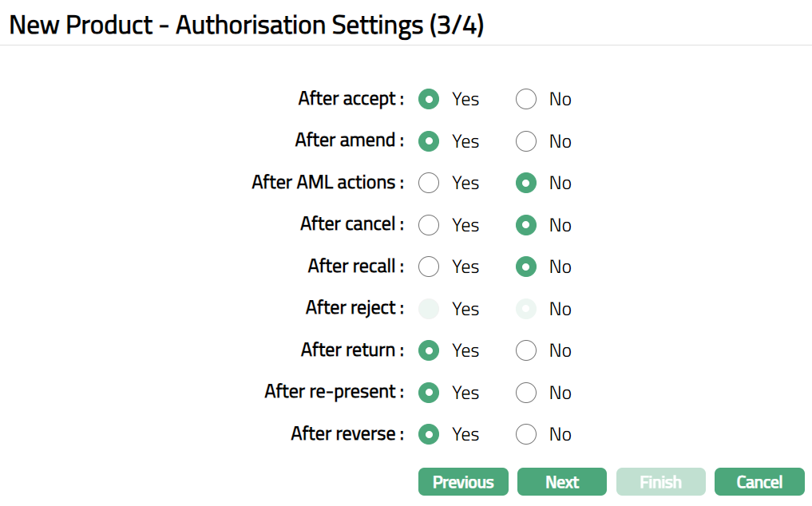Set After reverse to No
This screenshot has width=812, height=506.
coord(525,434)
